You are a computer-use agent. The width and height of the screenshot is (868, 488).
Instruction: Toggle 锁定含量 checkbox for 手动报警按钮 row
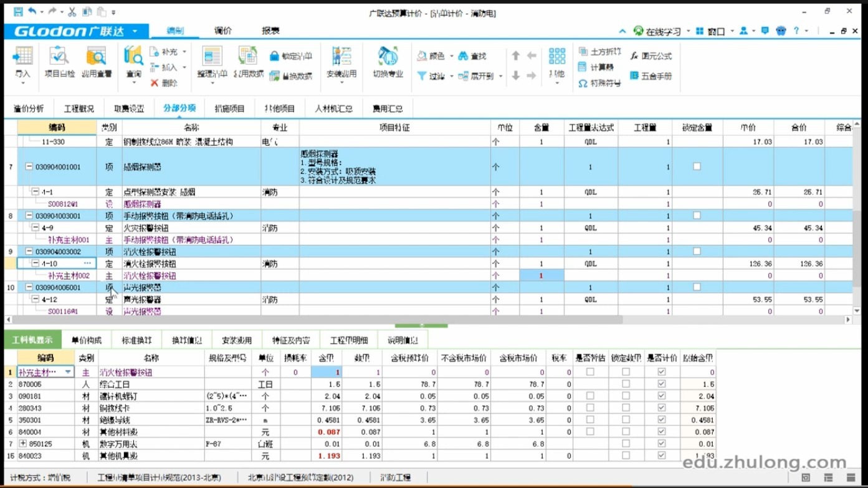coord(697,216)
